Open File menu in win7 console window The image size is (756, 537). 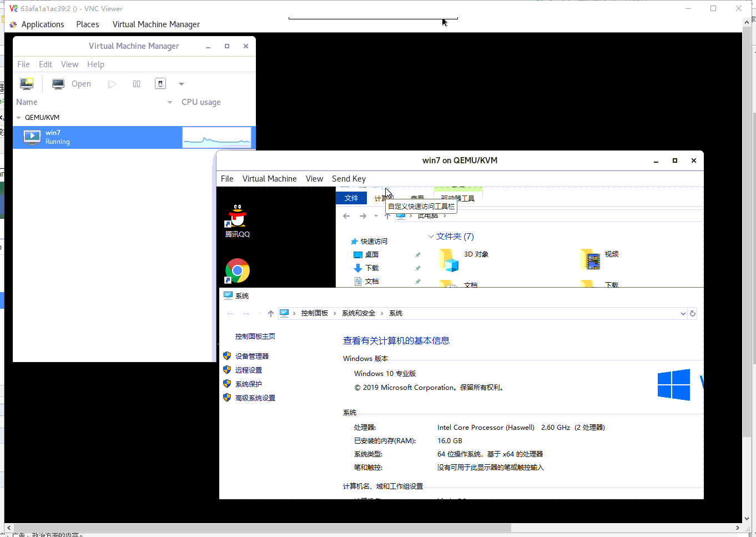227,179
